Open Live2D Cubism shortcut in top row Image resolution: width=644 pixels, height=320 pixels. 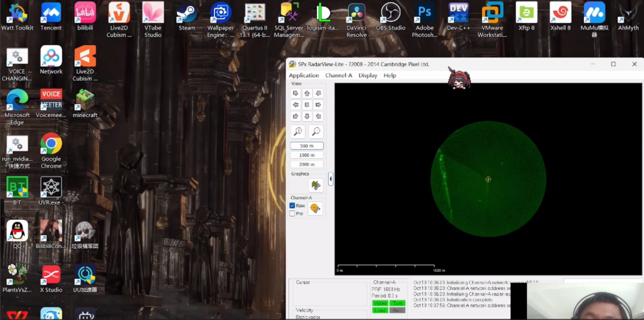[119, 20]
